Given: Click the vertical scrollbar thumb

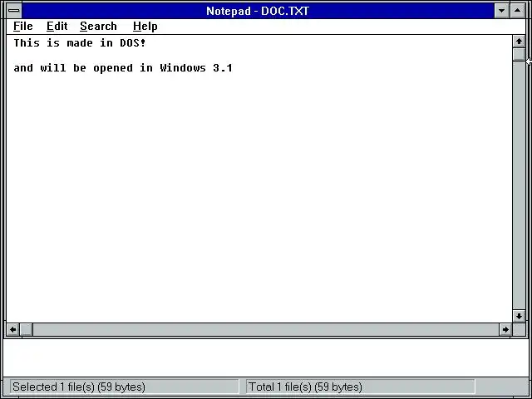Looking at the screenshot, I should pyautogui.click(x=519, y=55).
